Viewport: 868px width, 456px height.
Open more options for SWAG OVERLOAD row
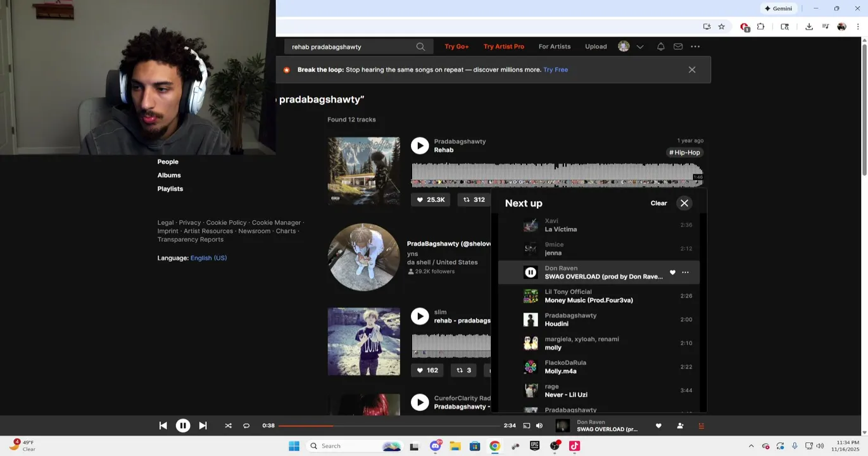[685, 272]
